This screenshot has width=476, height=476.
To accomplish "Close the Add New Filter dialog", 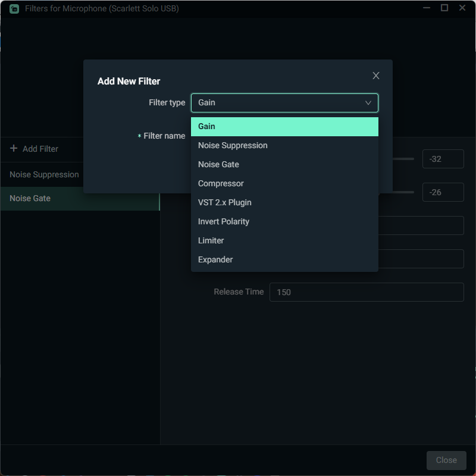I will pos(376,76).
